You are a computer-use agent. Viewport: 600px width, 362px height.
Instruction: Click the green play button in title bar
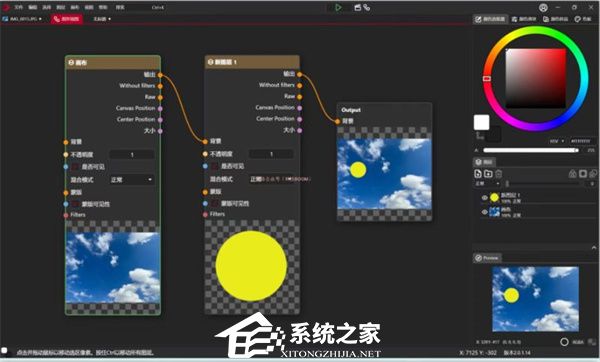[338, 7]
